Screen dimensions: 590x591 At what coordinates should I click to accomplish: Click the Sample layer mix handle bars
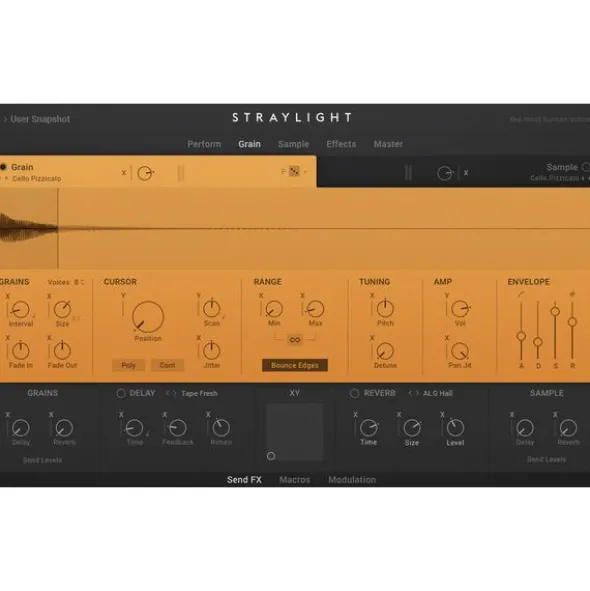coord(408,173)
